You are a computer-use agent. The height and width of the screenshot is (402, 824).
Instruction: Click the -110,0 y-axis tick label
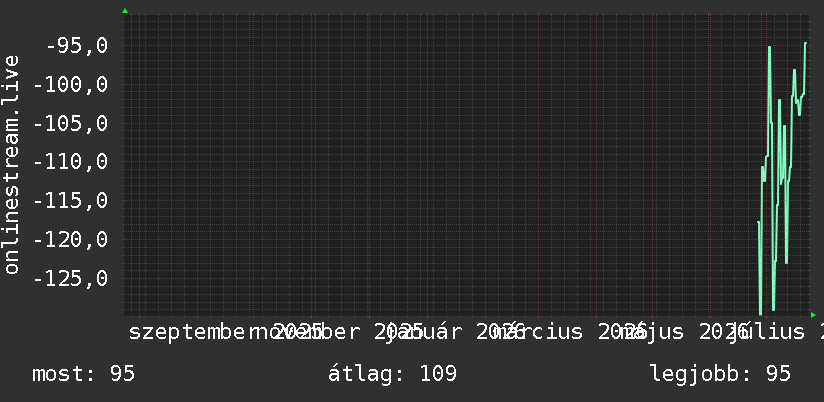click(71, 162)
